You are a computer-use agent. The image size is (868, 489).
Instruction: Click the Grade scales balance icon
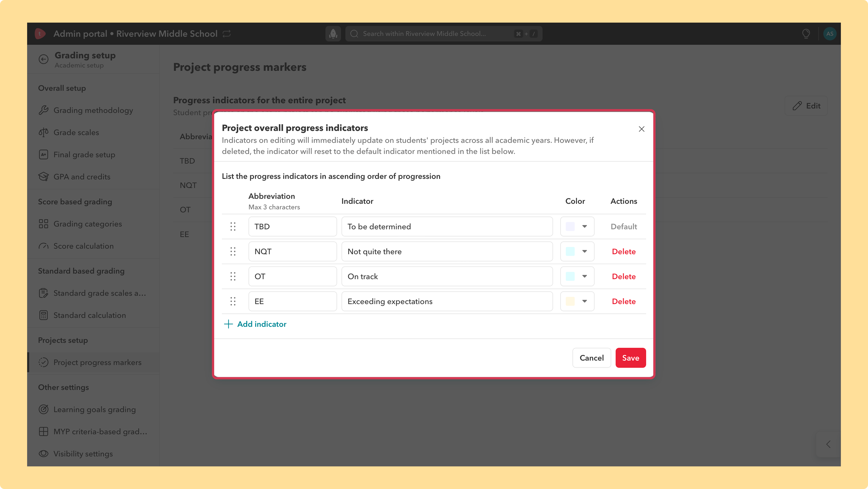point(44,132)
